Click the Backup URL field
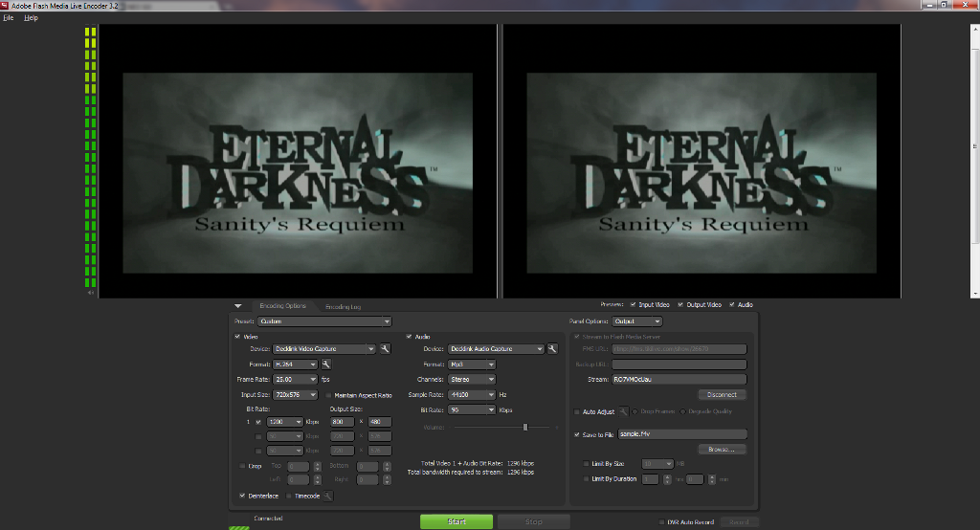This screenshot has height=530, width=980. pyautogui.click(x=679, y=364)
